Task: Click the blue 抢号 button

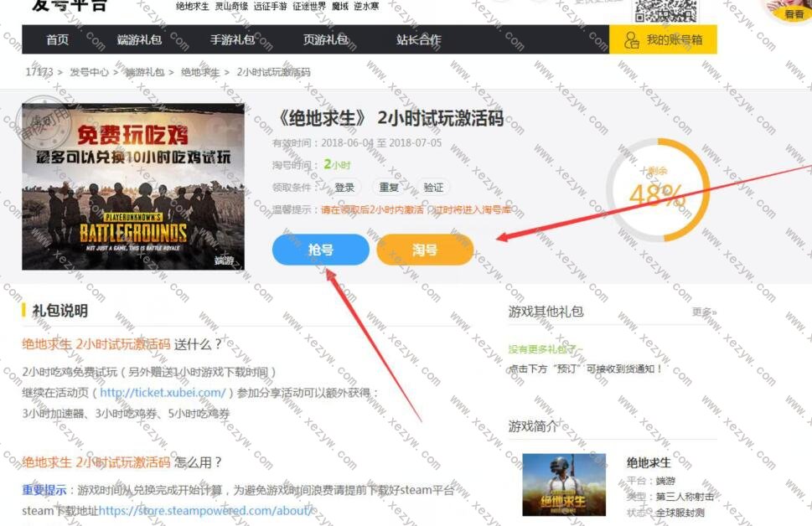Action: pyautogui.click(x=320, y=250)
